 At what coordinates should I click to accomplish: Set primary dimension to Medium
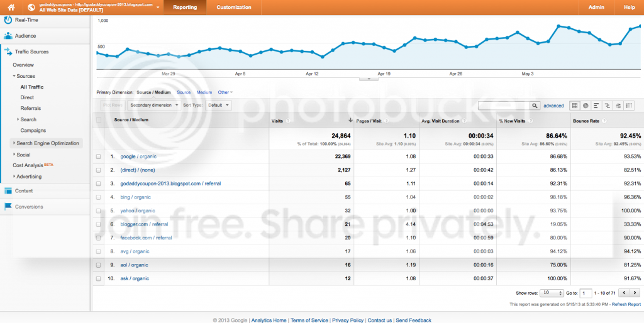[204, 92]
